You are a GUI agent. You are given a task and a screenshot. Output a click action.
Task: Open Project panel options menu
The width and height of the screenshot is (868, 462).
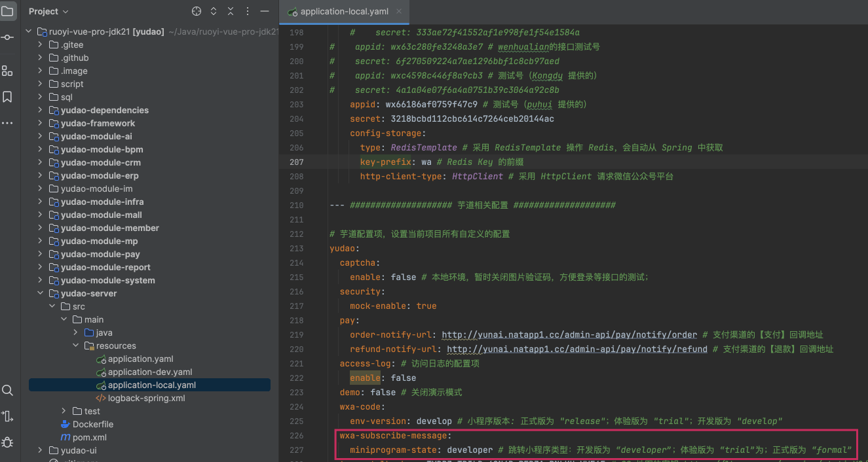(248, 11)
